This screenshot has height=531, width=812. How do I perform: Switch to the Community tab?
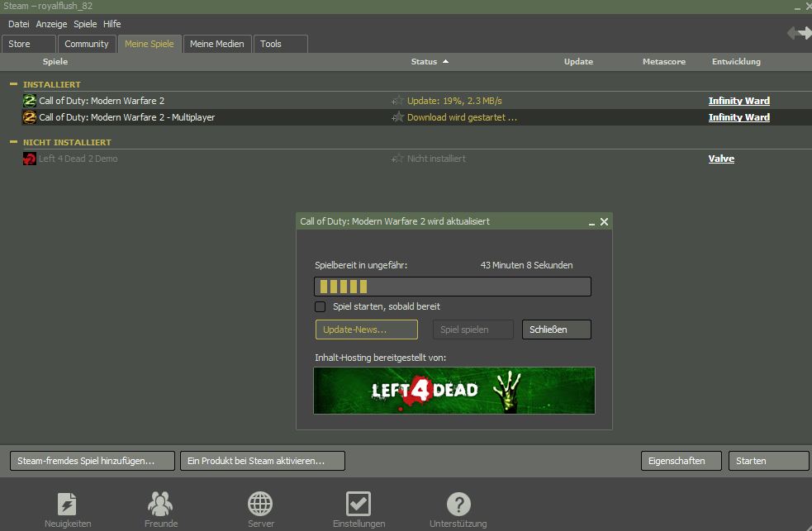coord(87,44)
